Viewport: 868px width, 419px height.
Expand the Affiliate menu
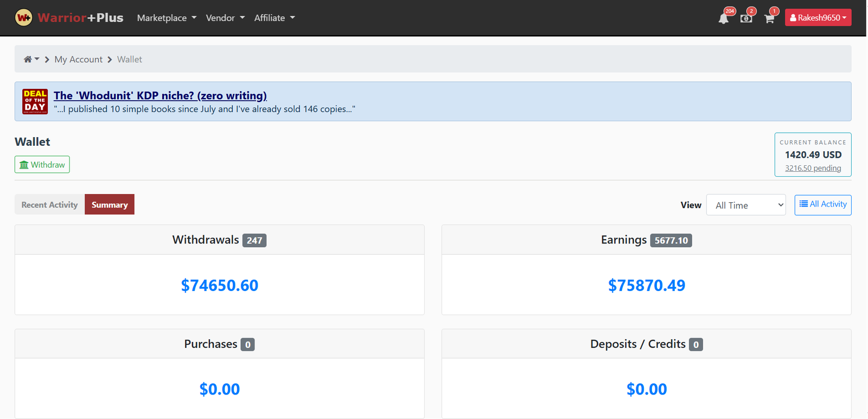(275, 18)
